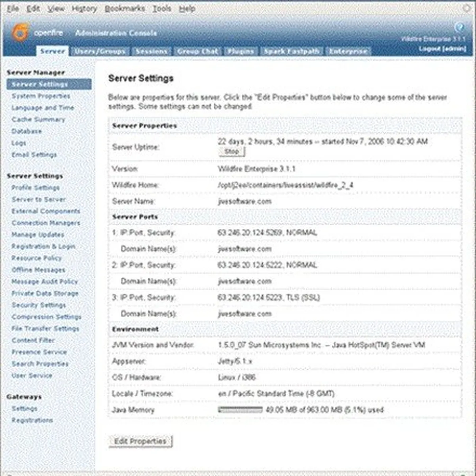Click the Openfire flame logo icon
Viewport: 476px width, 476px height.
point(20,33)
